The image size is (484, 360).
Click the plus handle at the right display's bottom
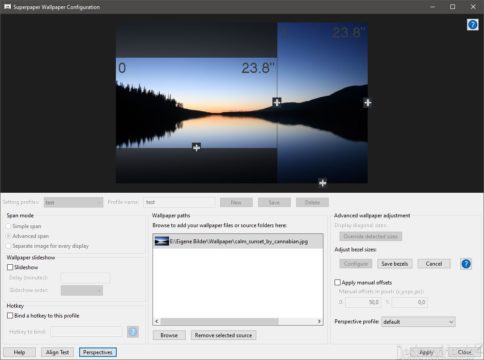pyautogui.click(x=322, y=183)
